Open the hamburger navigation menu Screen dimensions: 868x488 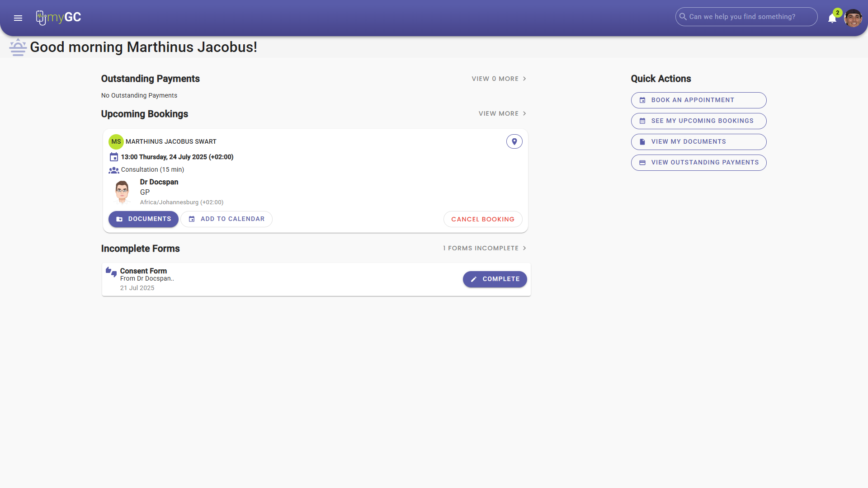click(x=18, y=18)
